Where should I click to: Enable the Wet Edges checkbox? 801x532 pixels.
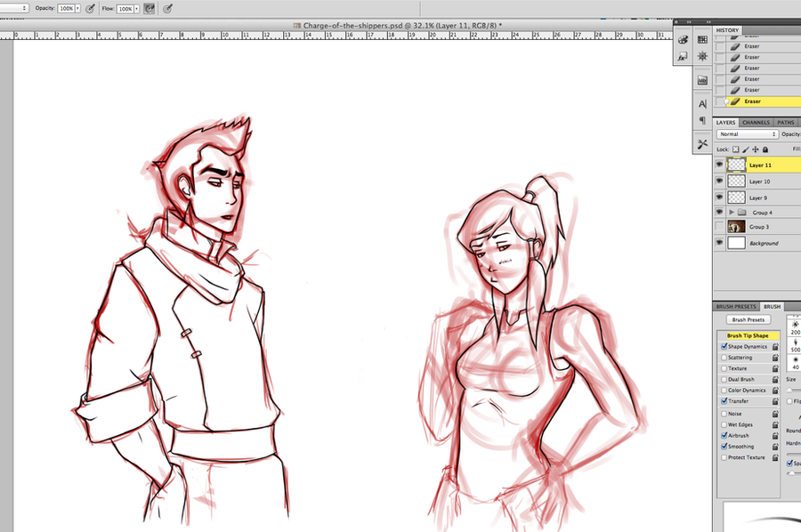point(724,424)
